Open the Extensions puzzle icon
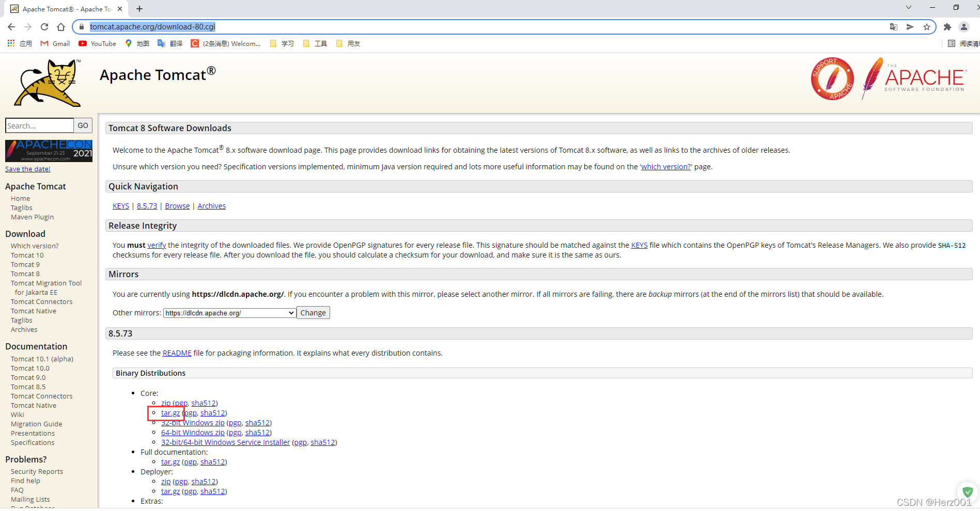This screenshot has width=980, height=511. point(947,27)
